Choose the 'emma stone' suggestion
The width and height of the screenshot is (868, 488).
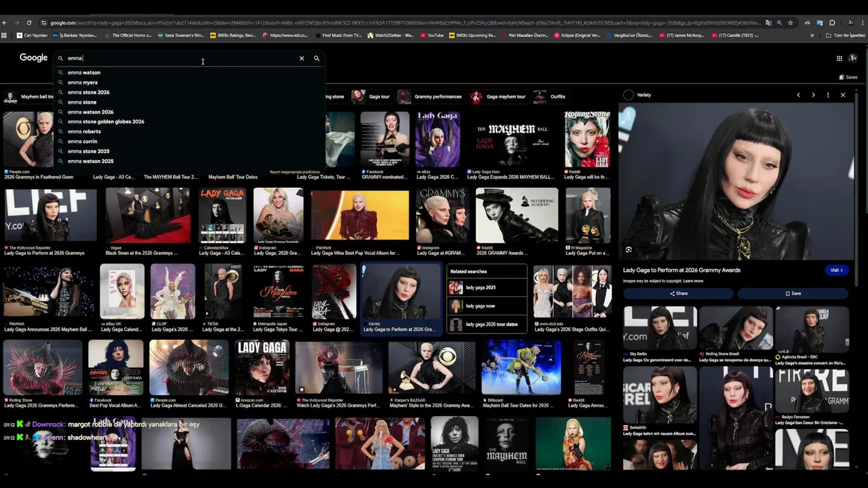(190, 102)
